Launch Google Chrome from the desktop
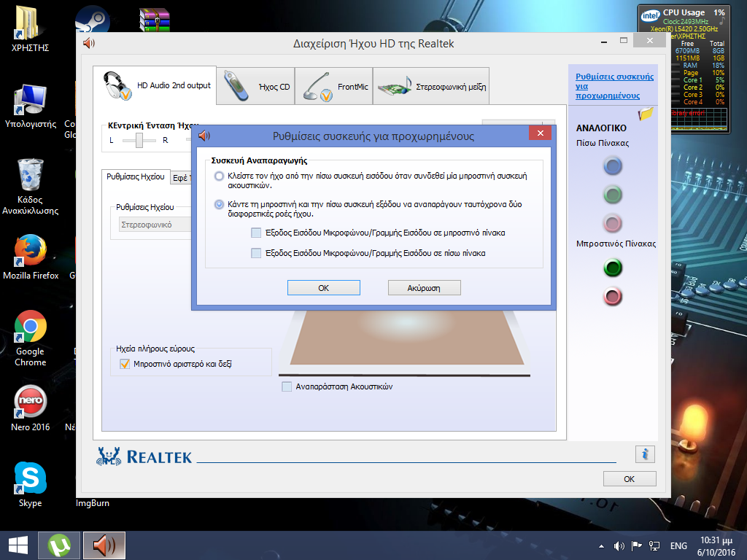The width and height of the screenshot is (747, 560). pyautogui.click(x=31, y=338)
